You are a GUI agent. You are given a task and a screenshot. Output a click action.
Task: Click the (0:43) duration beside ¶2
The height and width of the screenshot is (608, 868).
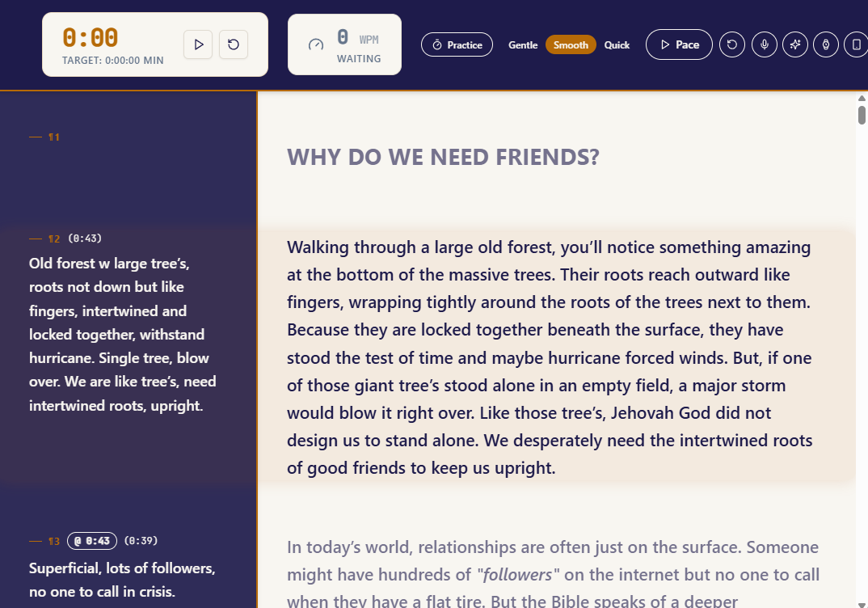click(85, 239)
